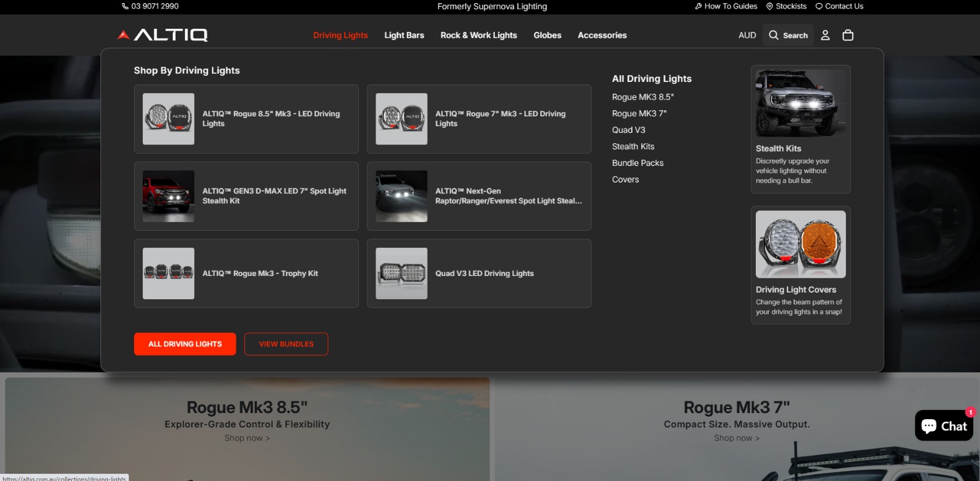The width and height of the screenshot is (980, 481).
Task: Open the GEN3 D-MAX Stealth Kit thumbnail
Action: 168,196
